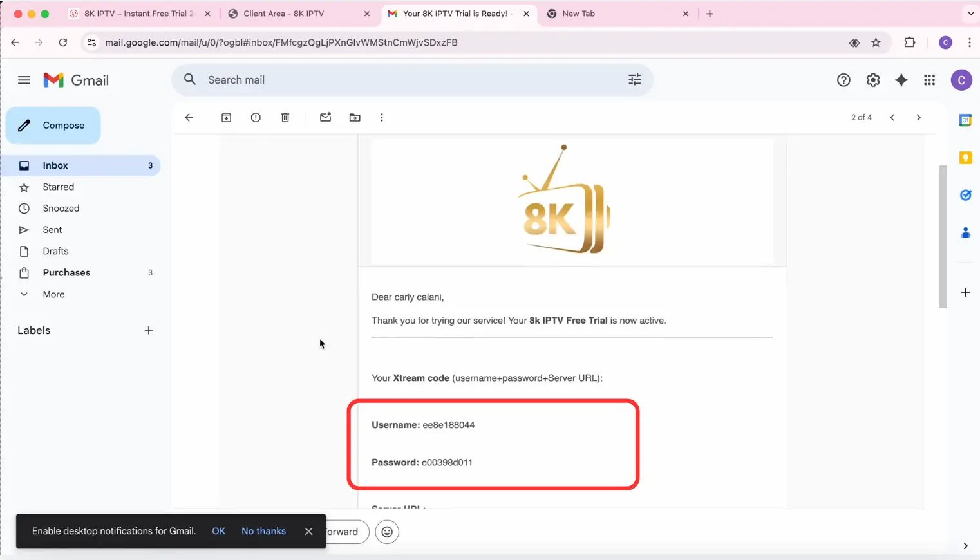Screen dimensions: 980x560
Task: Open the Gmail main menu hamburger
Action: coord(24,80)
